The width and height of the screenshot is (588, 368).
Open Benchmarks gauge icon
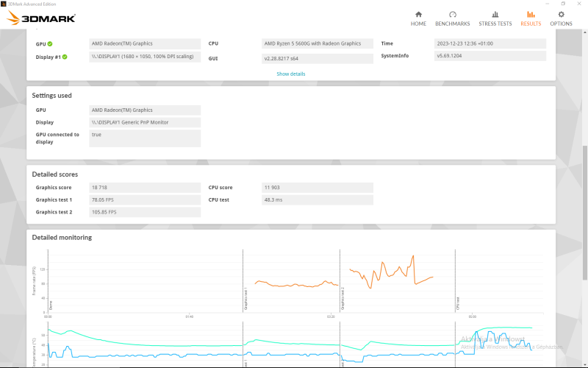point(453,14)
